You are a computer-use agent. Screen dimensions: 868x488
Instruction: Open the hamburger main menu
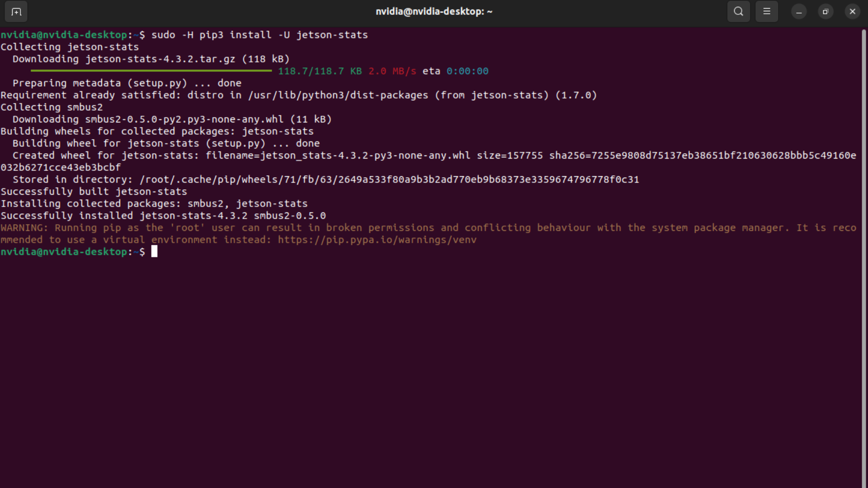pyautogui.click(x=767, y=12)
